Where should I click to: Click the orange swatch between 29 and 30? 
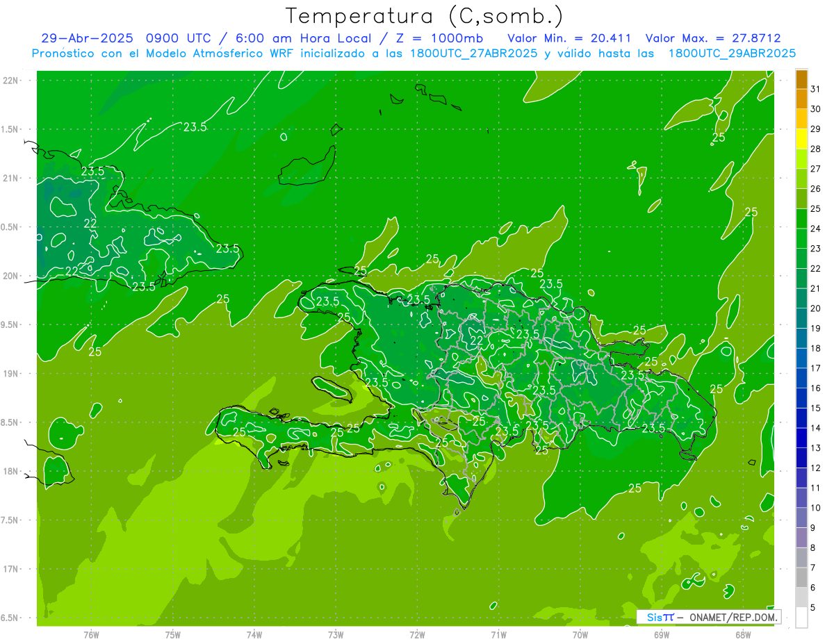[x=801, y=119]
